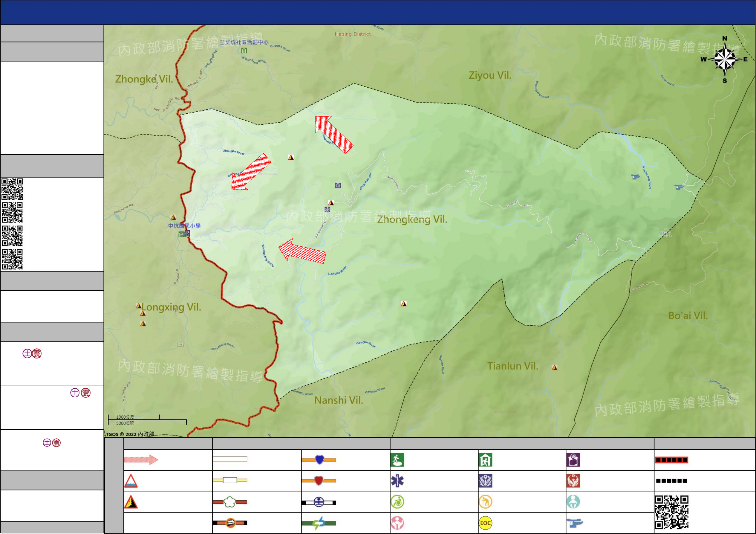This screenshot has height=534, width=756.
Task: Click the green wheelchair legend icon
Action: (x=397, y=502)
